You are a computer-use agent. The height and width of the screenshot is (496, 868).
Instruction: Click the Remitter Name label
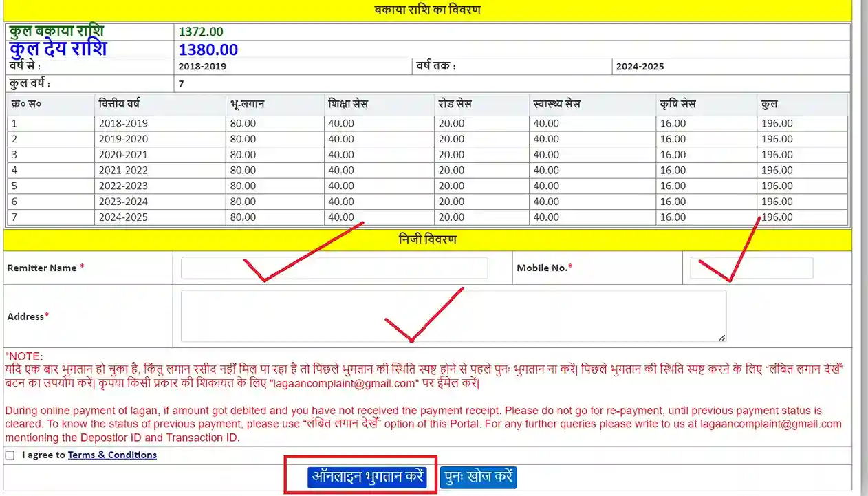pyautogui.click(x=46, y=268)
